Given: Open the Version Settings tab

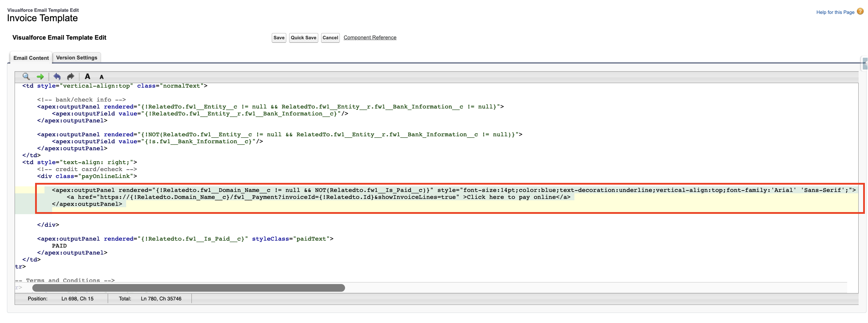Looking at the screenshot, I should click(77, 58).
